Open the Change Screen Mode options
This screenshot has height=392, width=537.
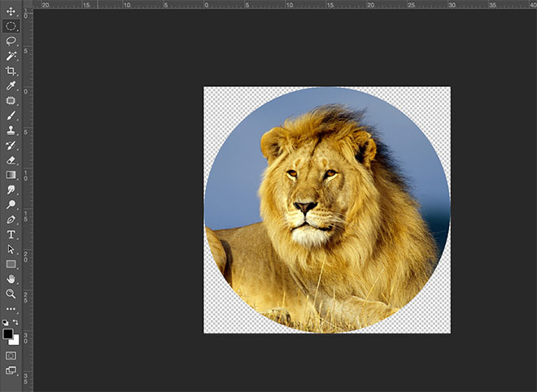(11, 371)
